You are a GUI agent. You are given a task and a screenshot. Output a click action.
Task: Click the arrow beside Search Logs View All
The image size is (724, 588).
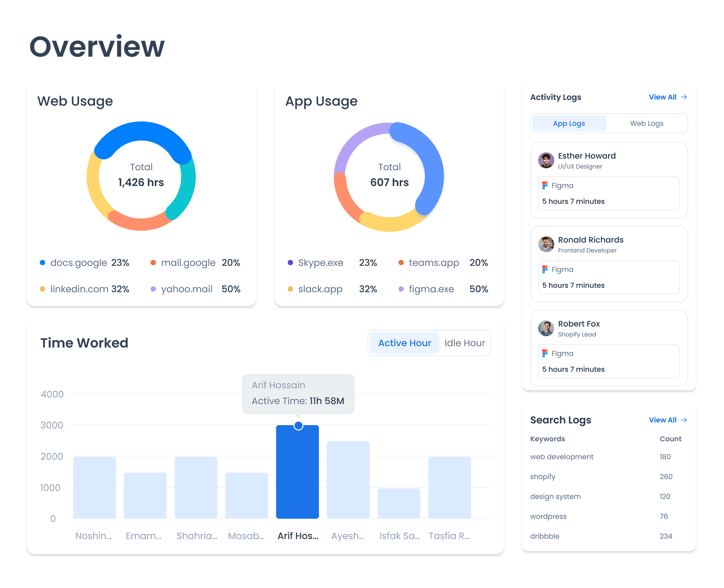684,420
